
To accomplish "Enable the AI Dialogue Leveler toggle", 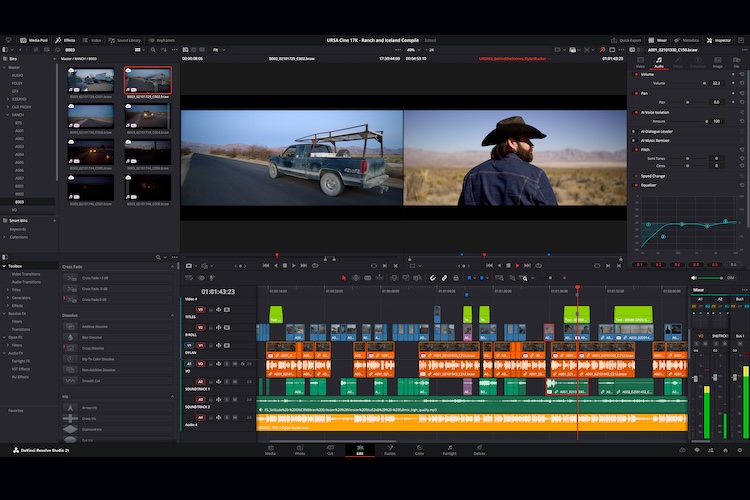I will pos(634,131).
